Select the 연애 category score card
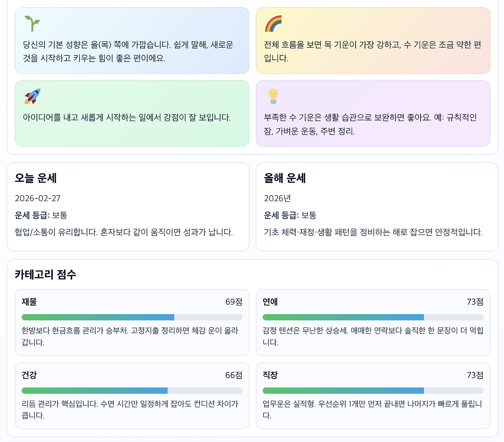This screenshot has height=442, width=504. [x=373, y=323]
